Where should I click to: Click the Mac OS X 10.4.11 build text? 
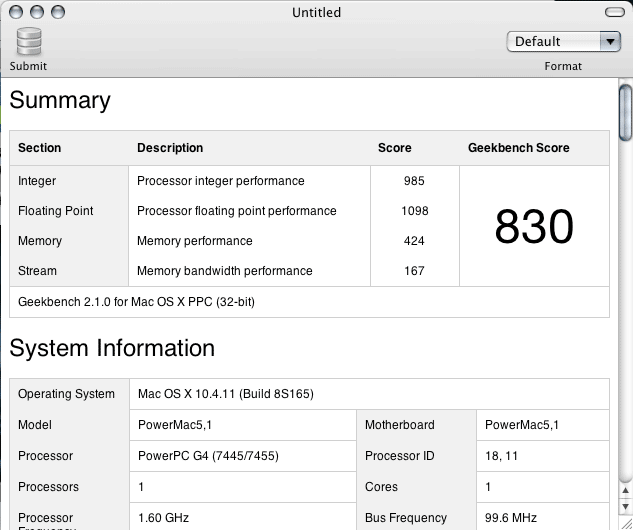(225, 394)
